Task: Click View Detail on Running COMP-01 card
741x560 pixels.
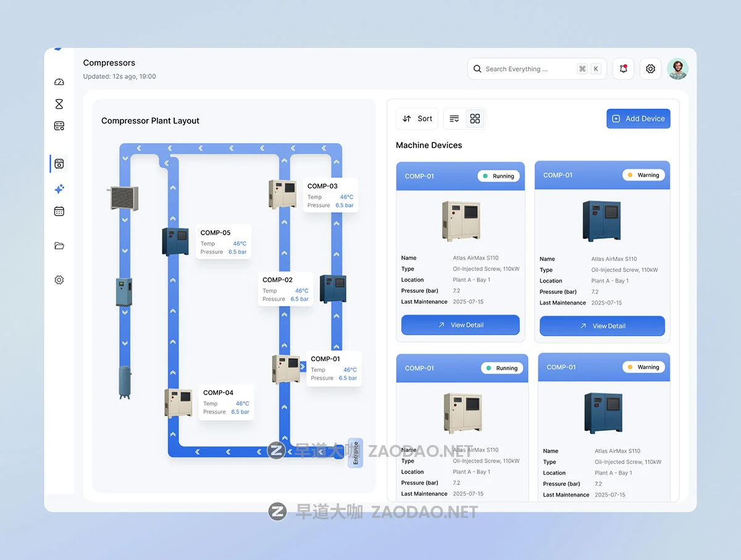Action: pos(460,325)
